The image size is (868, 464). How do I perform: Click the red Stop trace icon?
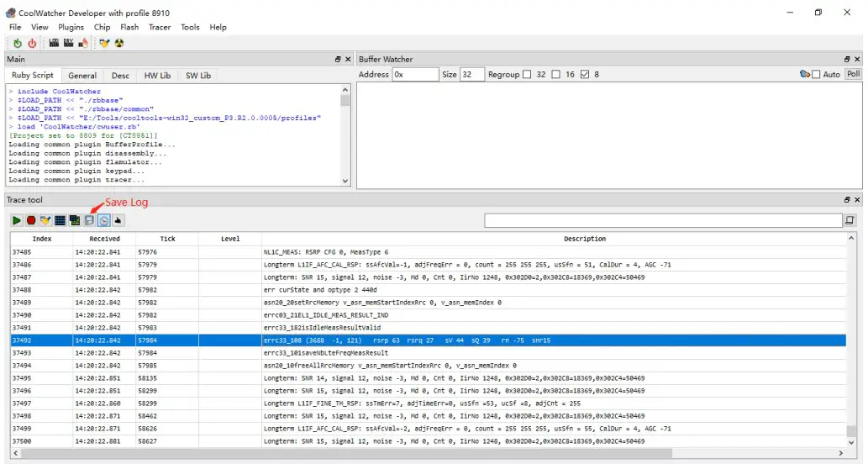(31, 220)
